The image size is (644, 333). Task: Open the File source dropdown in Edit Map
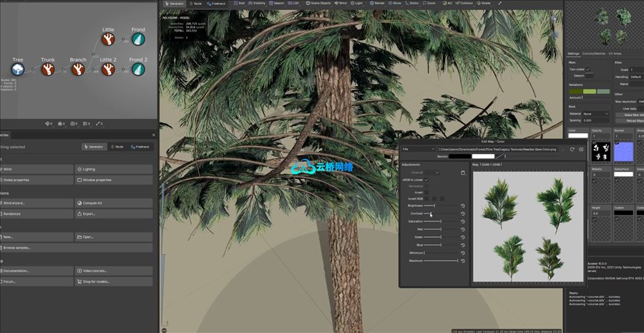tap(418, 149)
